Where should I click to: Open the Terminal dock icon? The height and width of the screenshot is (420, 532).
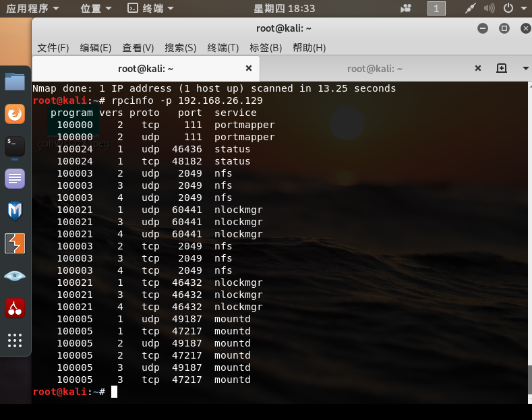coord(15,146)
